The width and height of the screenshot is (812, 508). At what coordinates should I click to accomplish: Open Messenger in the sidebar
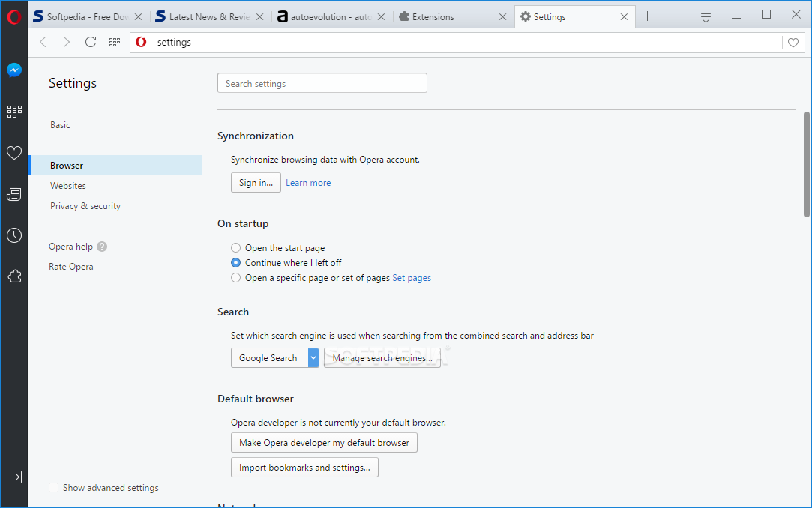click(14, 70)
